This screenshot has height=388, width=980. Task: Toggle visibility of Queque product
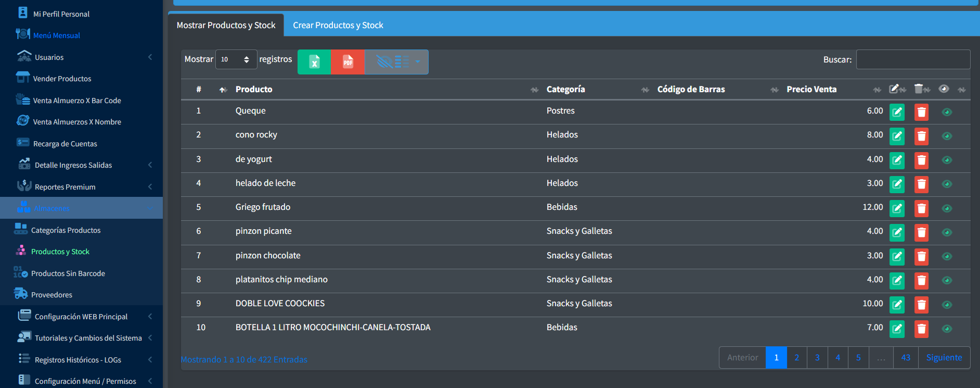[947, 112]
